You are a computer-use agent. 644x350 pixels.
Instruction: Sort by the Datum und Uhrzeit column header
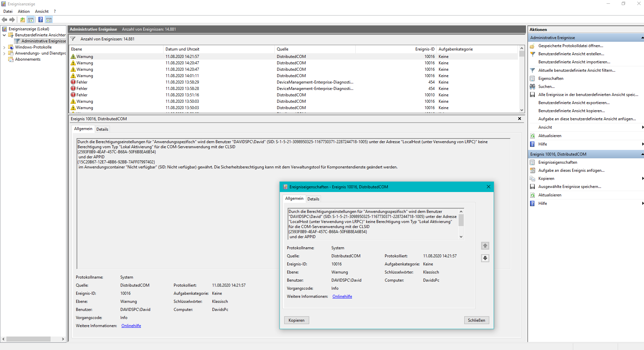click(x=219, y=49)
